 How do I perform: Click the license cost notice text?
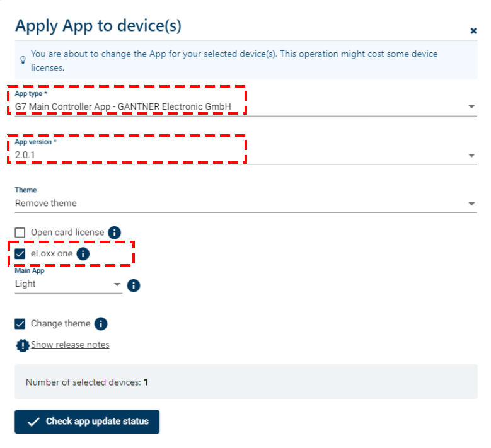pos(234,60)
